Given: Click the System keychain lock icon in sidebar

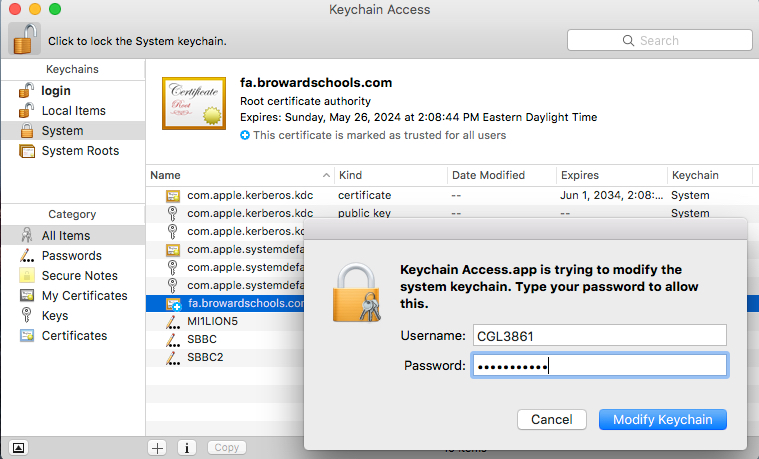Looking at the screenshot, I should [27, 131].
